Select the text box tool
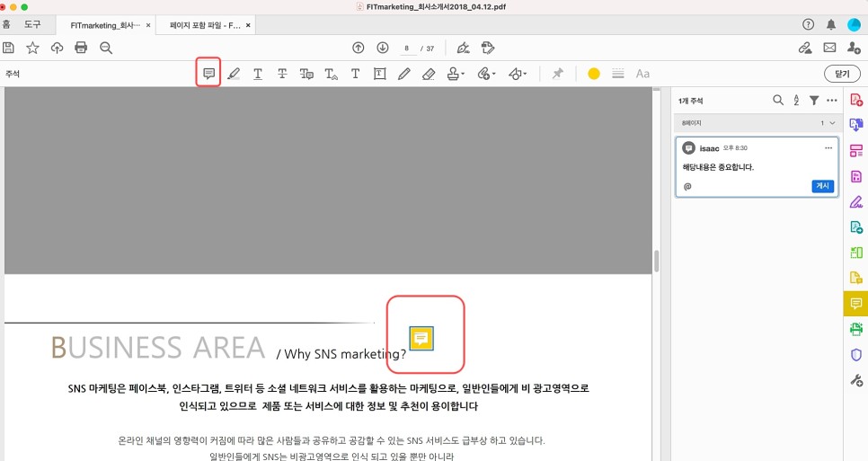Viewport: 868px width, 461px height. click(x=380, y=74)
